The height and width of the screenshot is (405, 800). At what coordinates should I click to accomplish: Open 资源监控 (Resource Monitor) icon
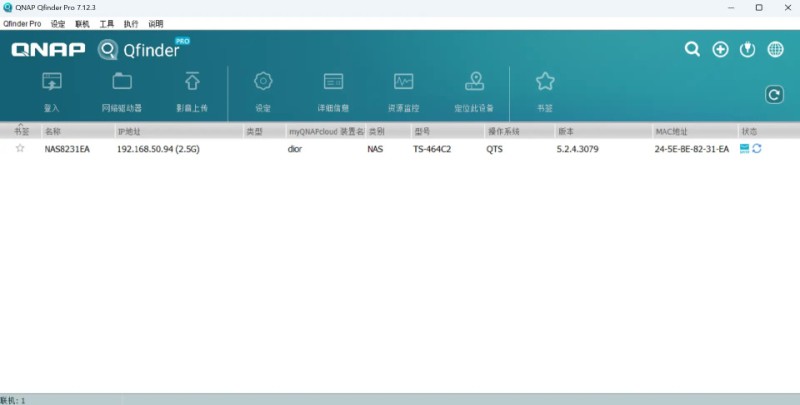click(x=403, y=82)
